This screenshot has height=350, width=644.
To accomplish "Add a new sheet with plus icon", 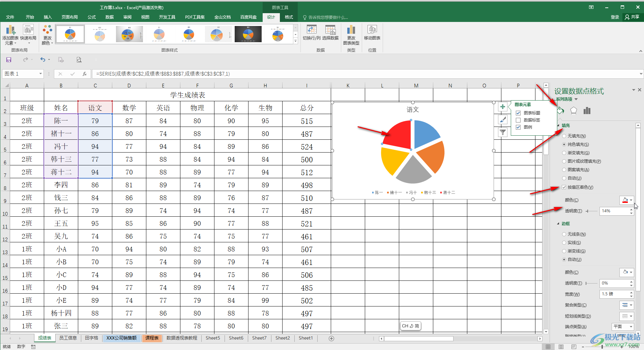I will [331, 338].
